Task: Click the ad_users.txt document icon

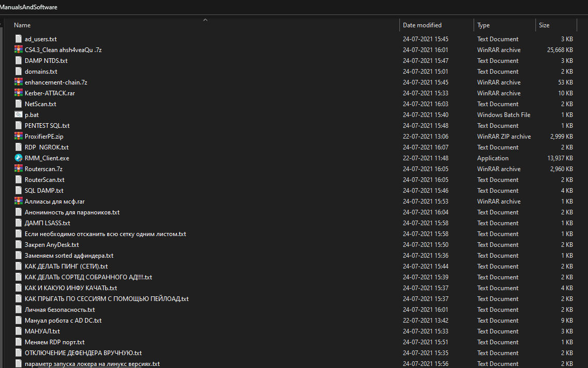Action: (x=19, y=39)
